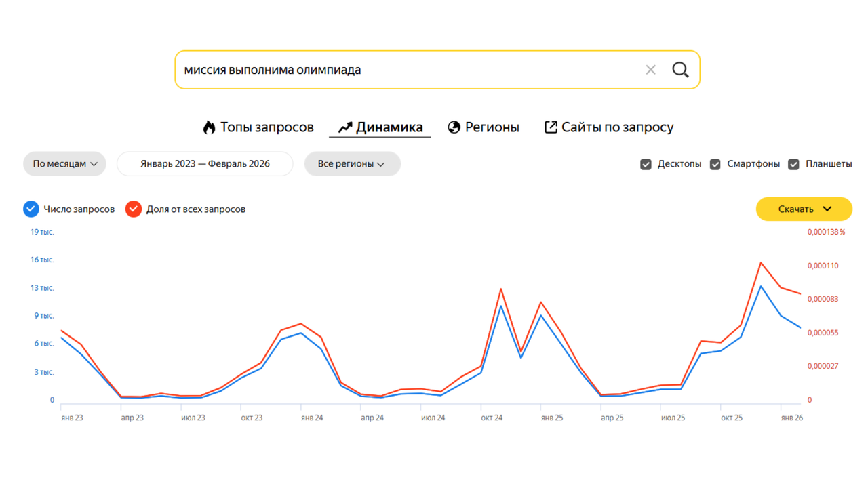Click the 6 тыс. left axis value
The height and width of the screenshot is (488, 868).
coord(44,344)
